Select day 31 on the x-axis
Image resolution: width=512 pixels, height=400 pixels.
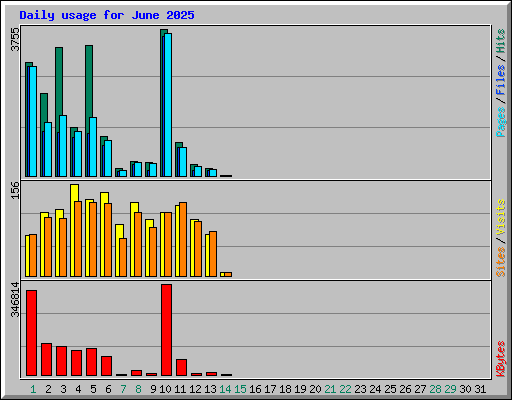coord(480,389)
